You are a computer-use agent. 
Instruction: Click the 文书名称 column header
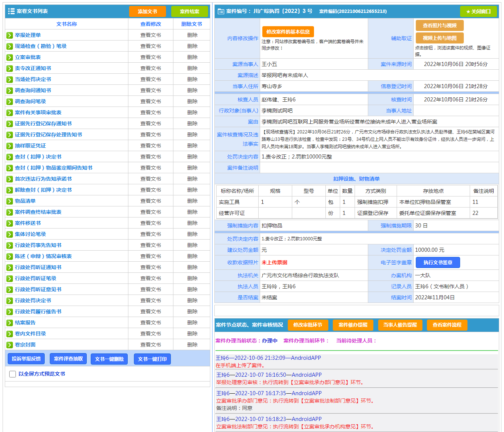point(67,24)
